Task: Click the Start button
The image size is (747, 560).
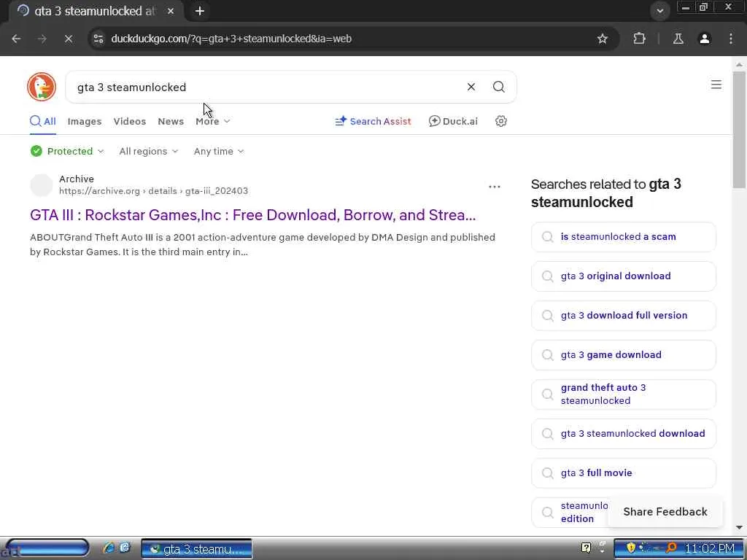Action: [46, 548]
